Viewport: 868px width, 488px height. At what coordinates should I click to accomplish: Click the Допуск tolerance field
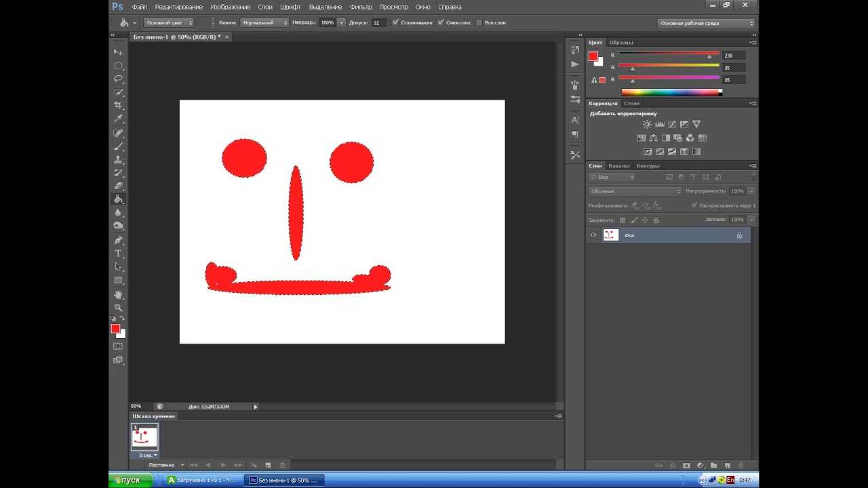(x=378, y=22)
